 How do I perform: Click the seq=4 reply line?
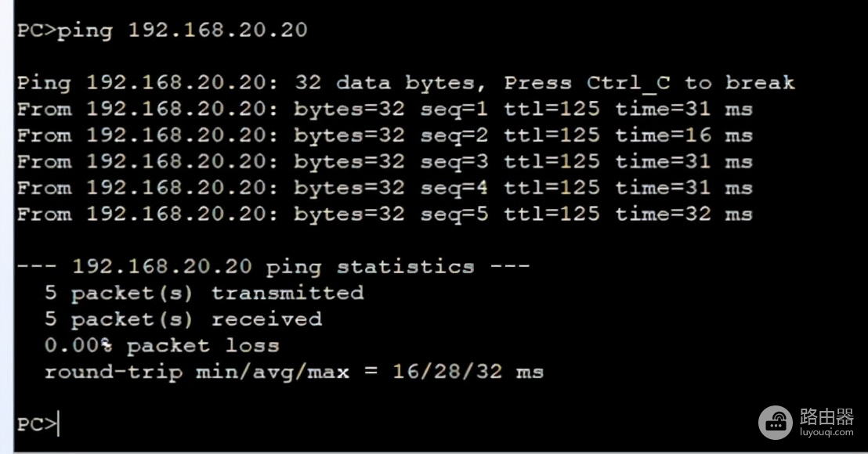coord(384,188)
